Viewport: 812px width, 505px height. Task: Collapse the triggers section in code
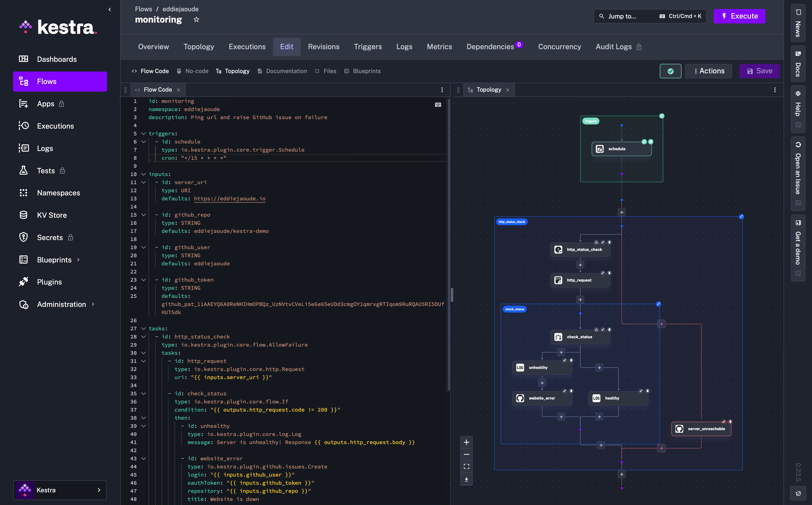pyautogui.click(x=144, y=134)
